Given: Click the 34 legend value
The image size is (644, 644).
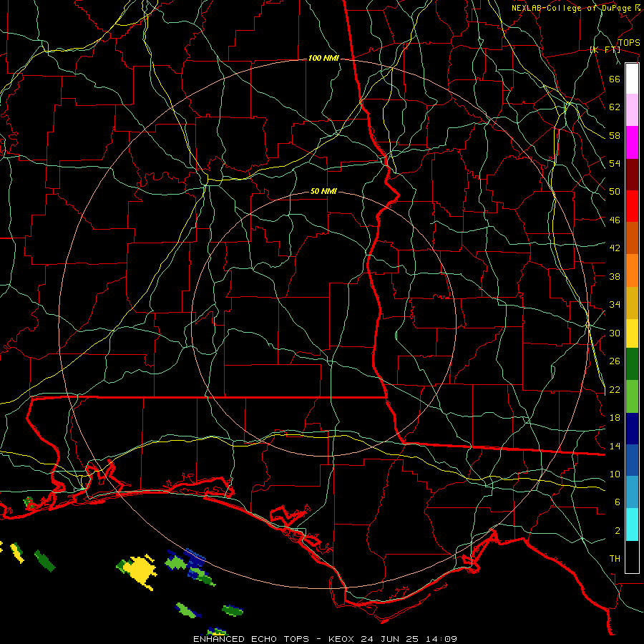Looking at the screenshot, I should [x=615, y=305].
